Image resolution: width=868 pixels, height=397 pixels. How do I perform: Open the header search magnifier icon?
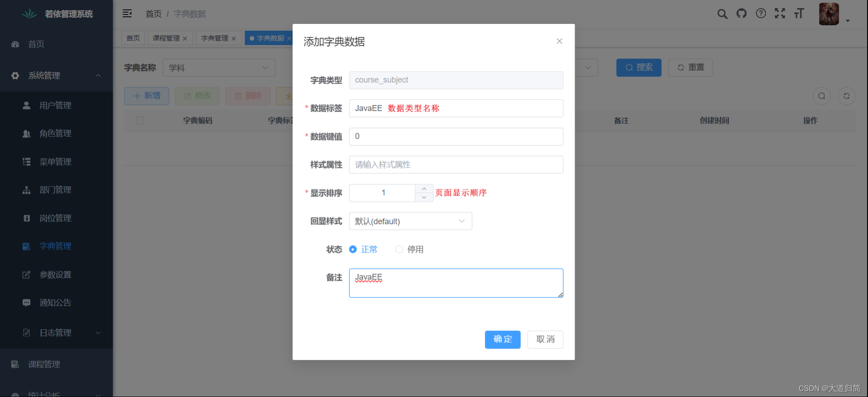(722, 14)
